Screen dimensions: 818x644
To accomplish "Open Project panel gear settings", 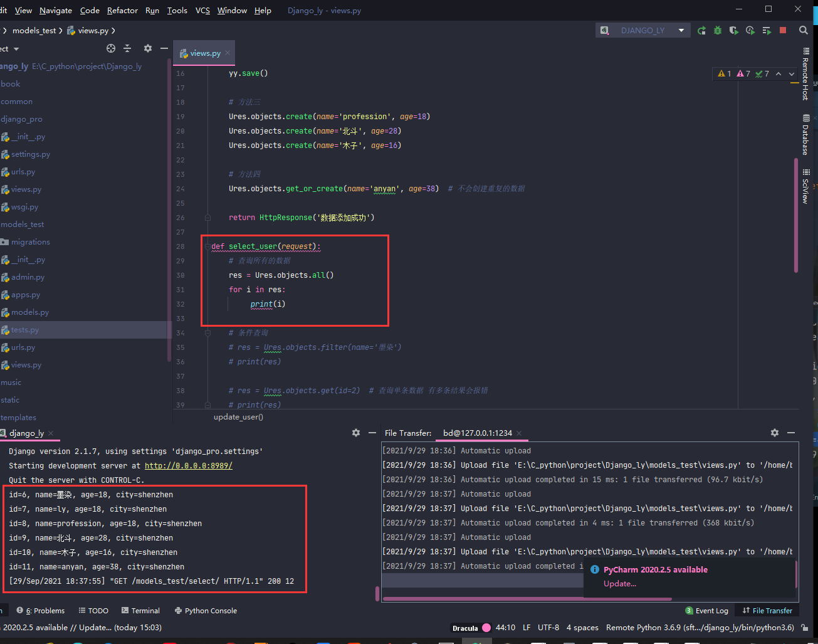I will 148,48.
